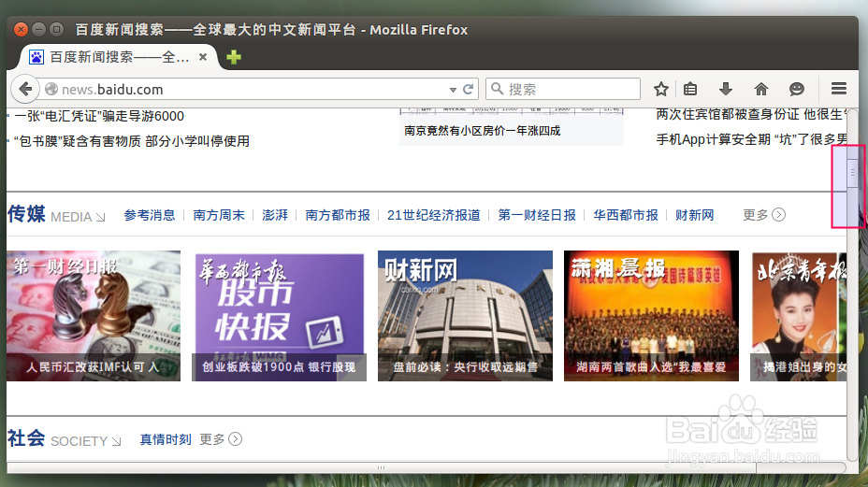The width and height of the screenshot is (868, 487).
Task: Minimize the Firefox window
Action: 38,29
